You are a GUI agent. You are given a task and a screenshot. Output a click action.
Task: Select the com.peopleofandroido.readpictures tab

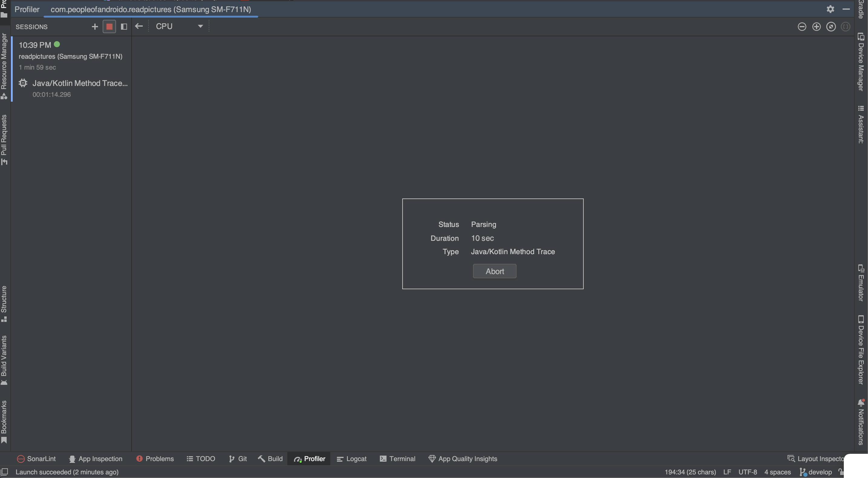(151, 9)
